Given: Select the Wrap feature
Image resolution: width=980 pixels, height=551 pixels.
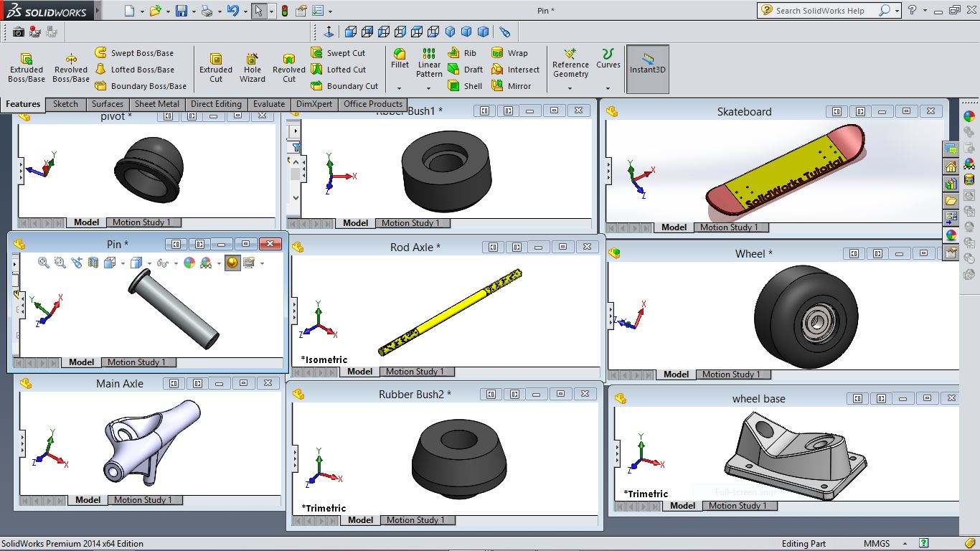Looking at the screenshot, I should tap(509, 53).
